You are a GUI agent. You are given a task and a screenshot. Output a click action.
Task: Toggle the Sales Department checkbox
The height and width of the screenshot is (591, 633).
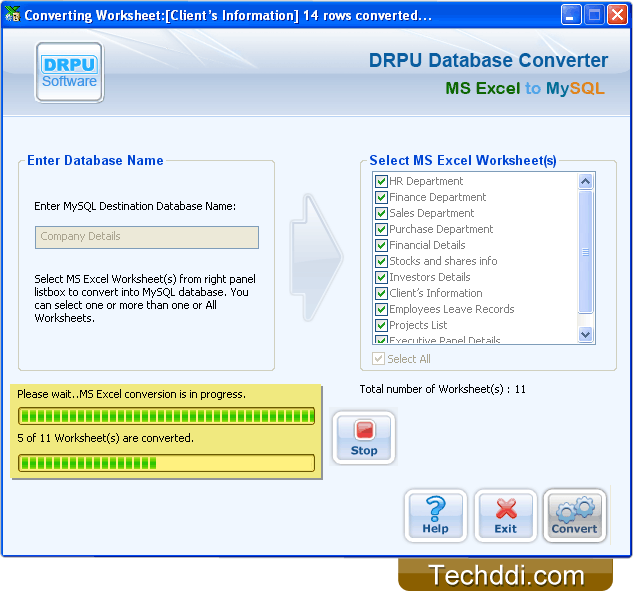click(x=381, y=213)
